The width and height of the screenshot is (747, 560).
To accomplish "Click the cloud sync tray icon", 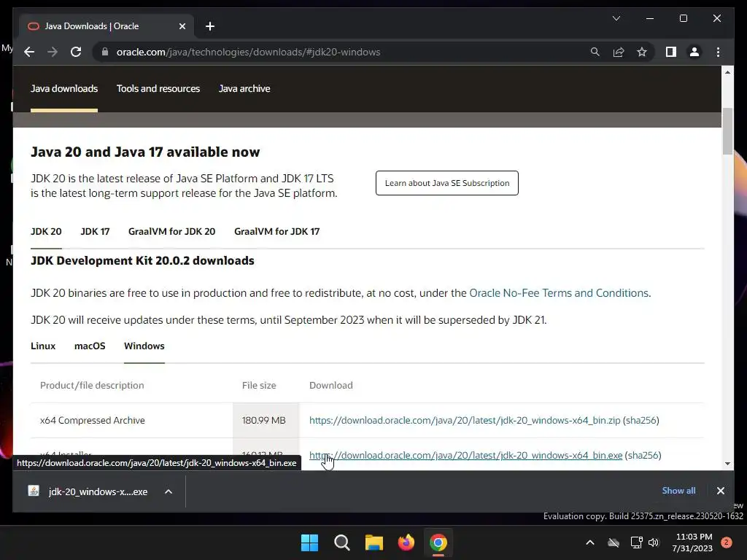I will click(x=614, y=542).
